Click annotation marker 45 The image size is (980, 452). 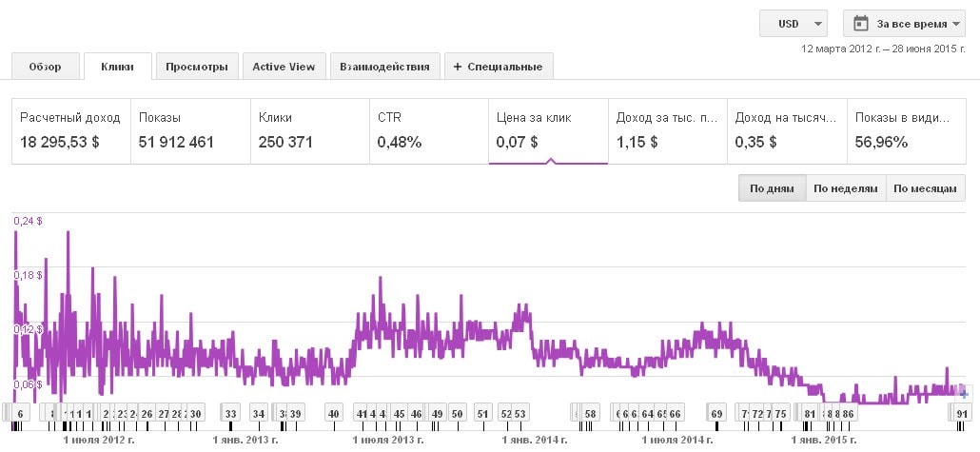coord(400,413)
